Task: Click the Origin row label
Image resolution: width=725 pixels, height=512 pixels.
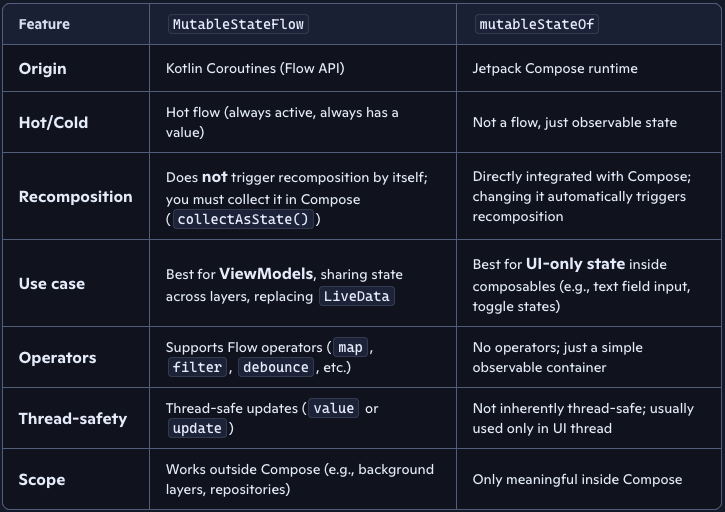Action: (43, 69)
